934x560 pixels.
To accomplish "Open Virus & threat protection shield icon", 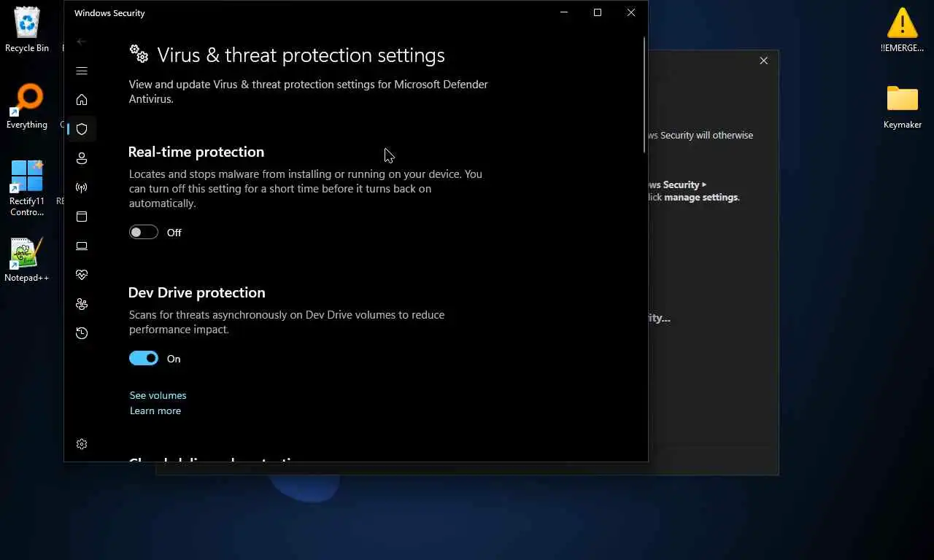I will click(x=82, y=129).
